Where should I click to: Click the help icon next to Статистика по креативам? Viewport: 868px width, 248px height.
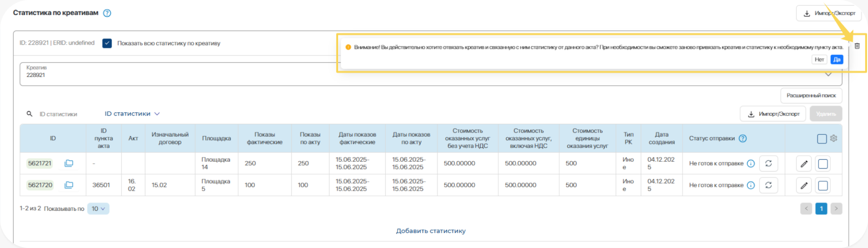pyautogui.click(x=107, y=13)
